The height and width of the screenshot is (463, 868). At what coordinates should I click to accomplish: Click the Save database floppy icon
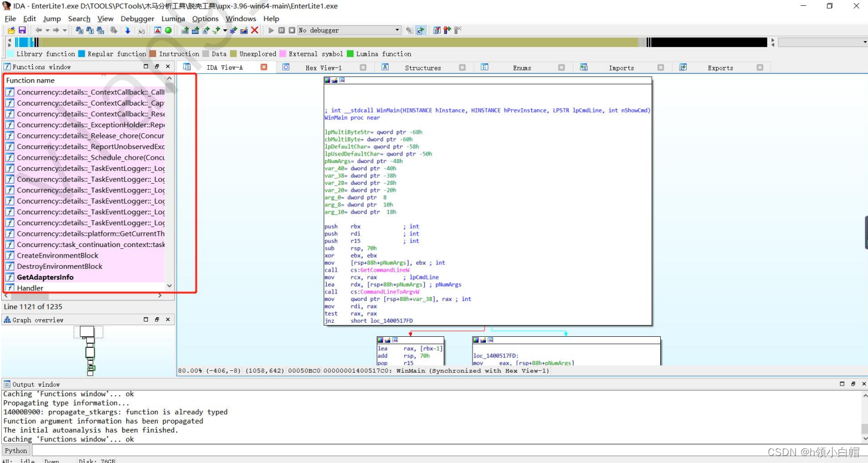[22, 31]
